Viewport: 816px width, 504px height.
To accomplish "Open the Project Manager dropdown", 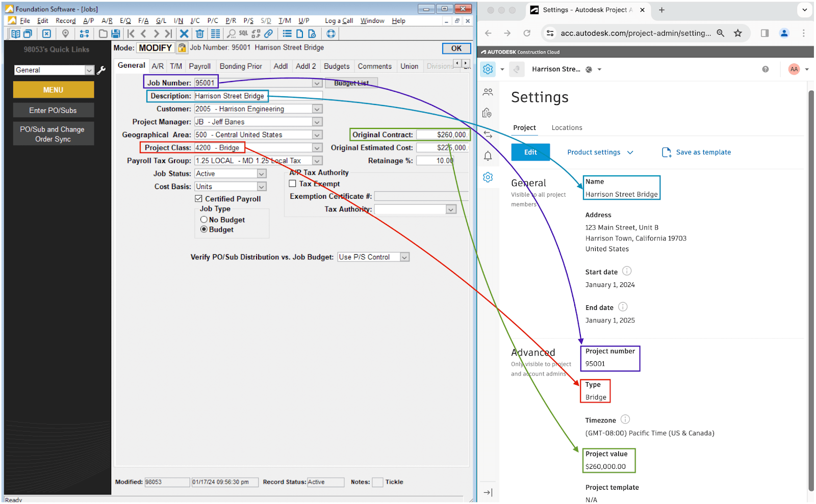I will 317,122.
